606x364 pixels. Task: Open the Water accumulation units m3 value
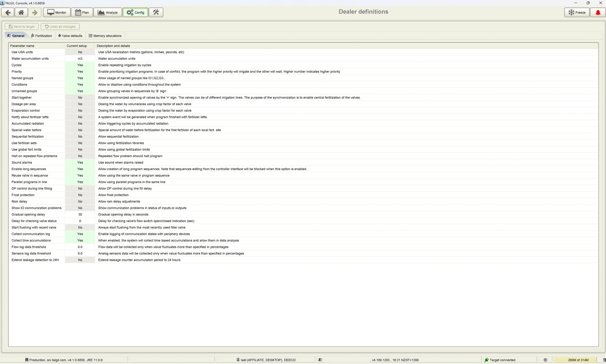tap(80, 58)
